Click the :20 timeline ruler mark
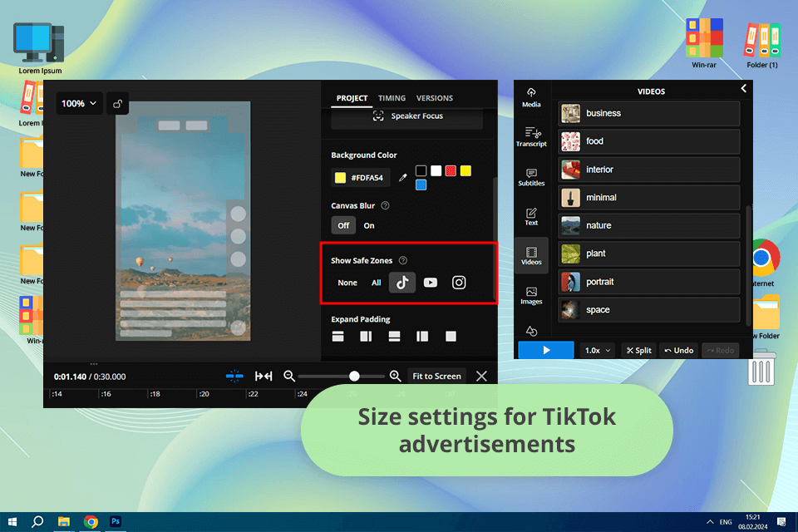 (x=204, y=394)
